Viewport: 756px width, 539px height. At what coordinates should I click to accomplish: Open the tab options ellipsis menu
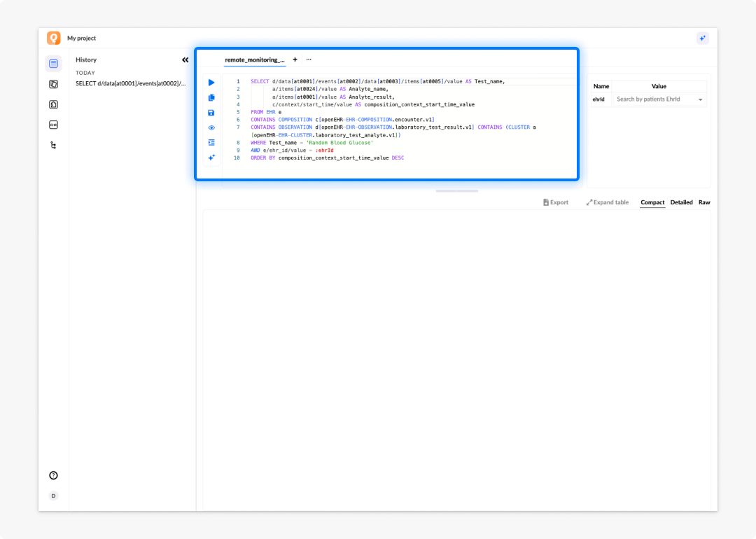pyautogui.click(x=309, y=59)
